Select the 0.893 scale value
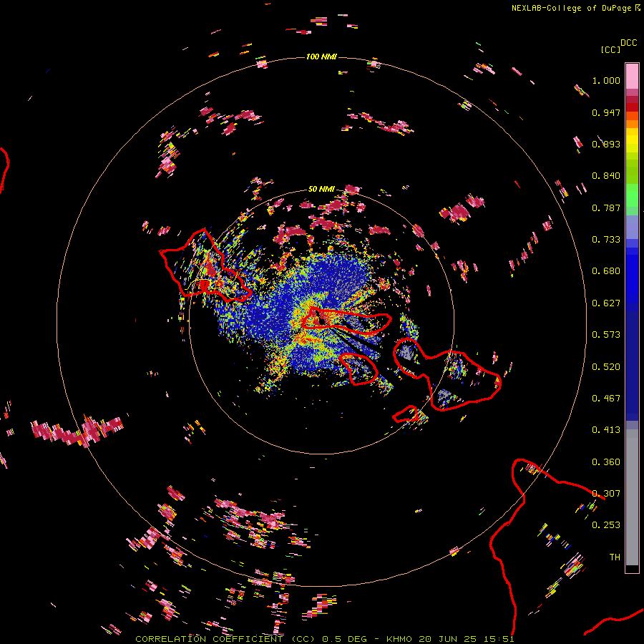The image size is (644, 644). pyautogui.click(x=606, y=144)
